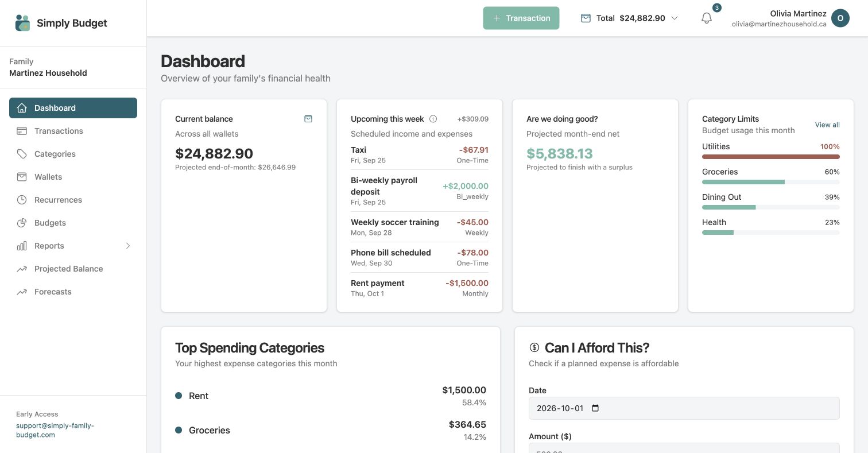The image size is (868, 453).
Task: Select Wallets in the sidebar
Action: pyautogui.click(x=73, y=177)
